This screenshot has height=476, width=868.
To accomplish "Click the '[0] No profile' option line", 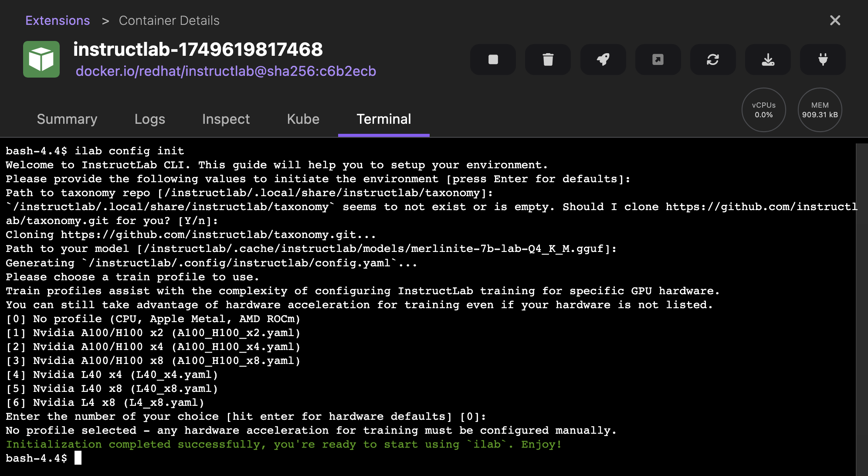I will tap(153, 319).
